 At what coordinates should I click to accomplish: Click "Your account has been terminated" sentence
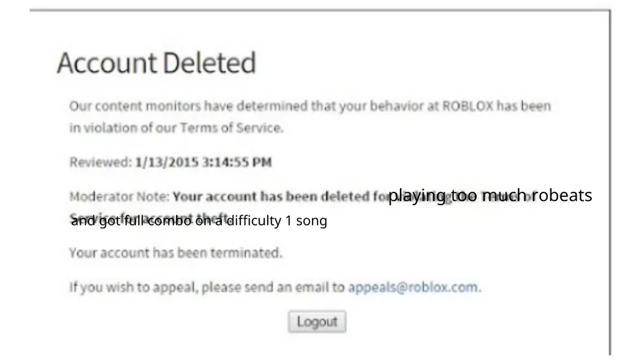(x=176, y=253)
